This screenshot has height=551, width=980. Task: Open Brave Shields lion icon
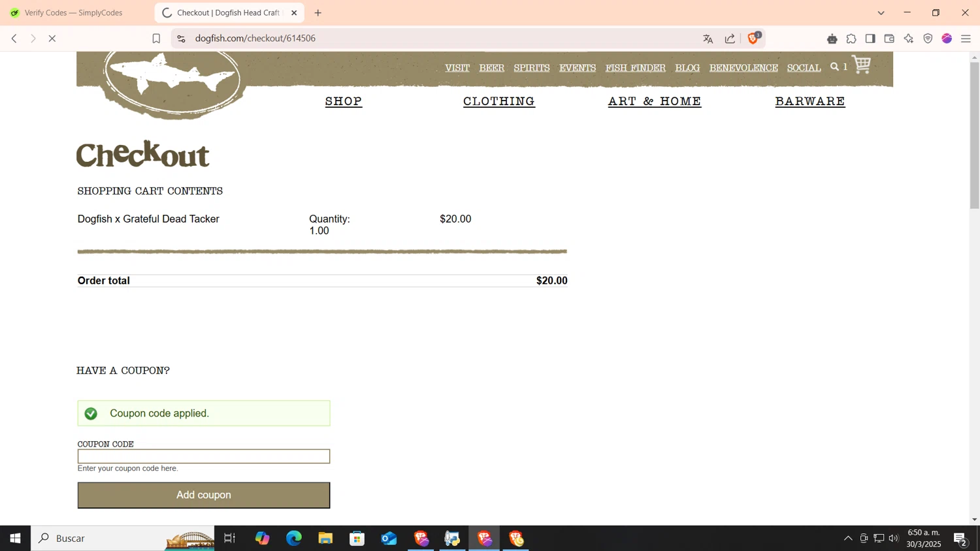(x=753, y=39)
